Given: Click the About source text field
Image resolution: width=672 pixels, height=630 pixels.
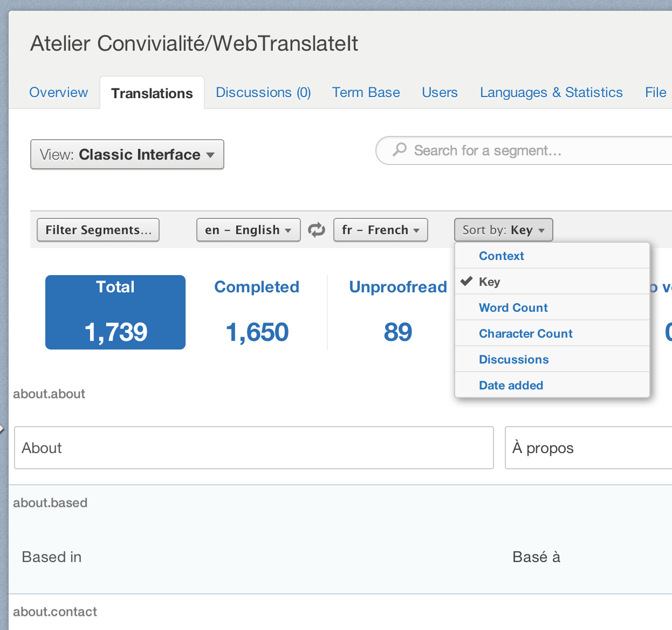Looking at the screenshot, I should pos(254,448).
